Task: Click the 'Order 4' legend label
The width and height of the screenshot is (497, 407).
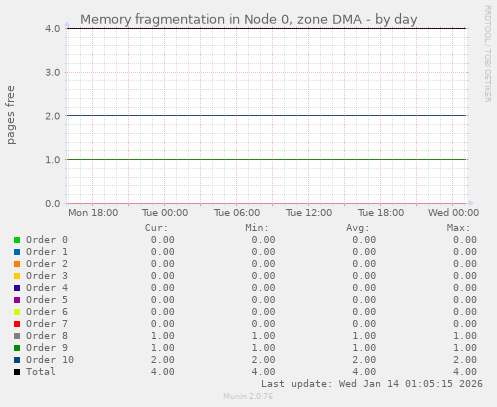Action: click(x=47, y=288)
